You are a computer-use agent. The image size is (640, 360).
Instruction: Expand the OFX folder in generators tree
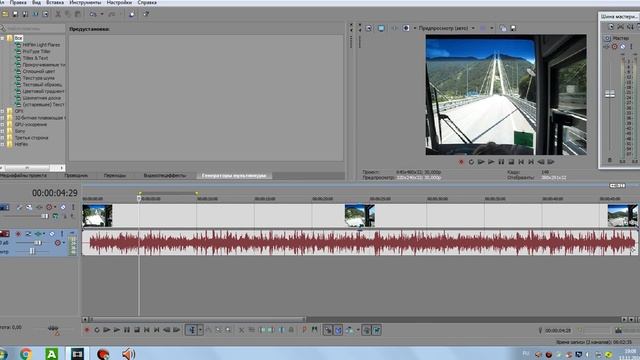pyautogui.click(x=2, y=111)
